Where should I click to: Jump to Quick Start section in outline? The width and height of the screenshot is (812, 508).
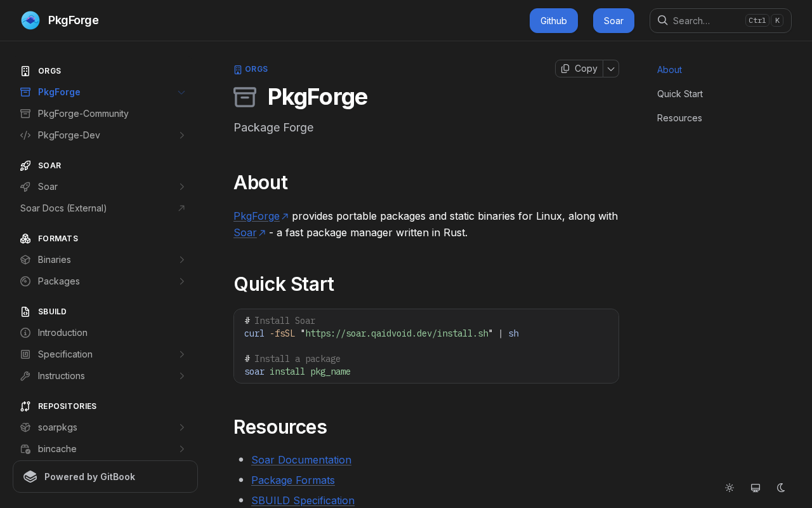[x=679, y=94]
